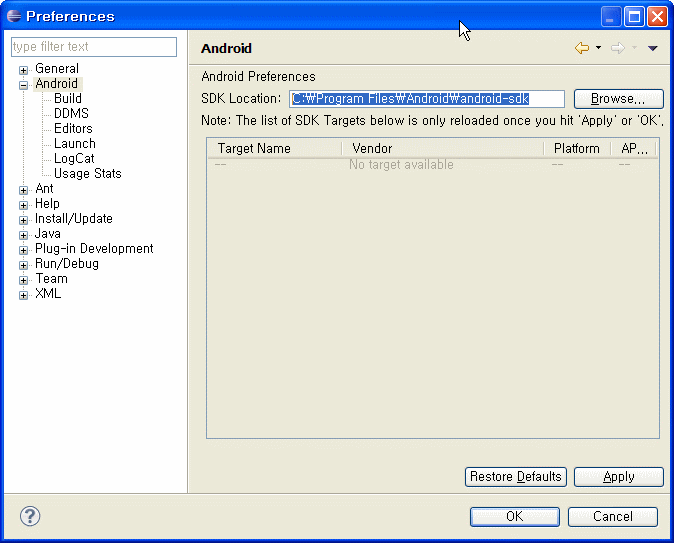Screen dimensions: 674x543
Task: Open the LogCat preferences page
Action: (x=74, y=159)
